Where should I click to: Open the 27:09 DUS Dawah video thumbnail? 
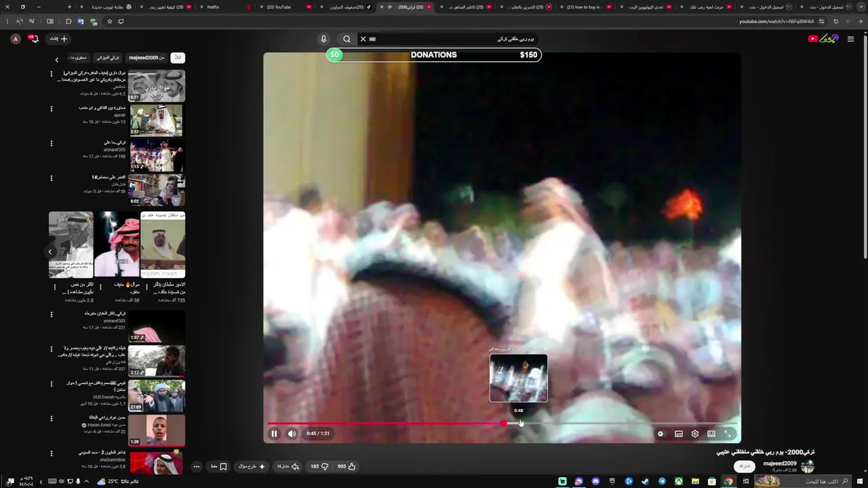point(156,396)
